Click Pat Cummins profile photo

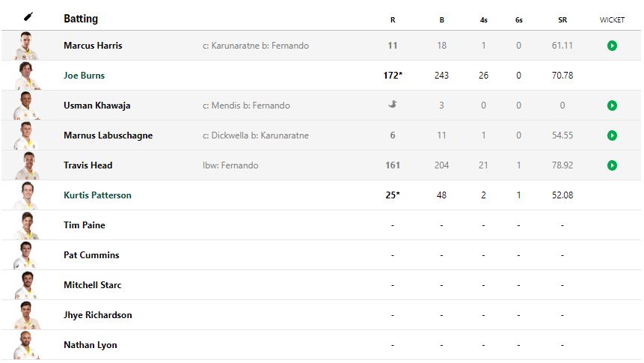click(27, 254)
